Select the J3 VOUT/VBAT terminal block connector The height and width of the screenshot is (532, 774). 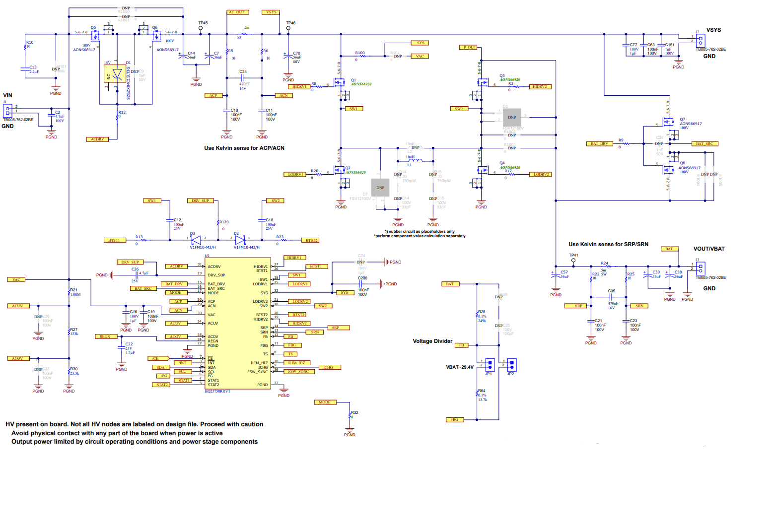click(700, 268)
